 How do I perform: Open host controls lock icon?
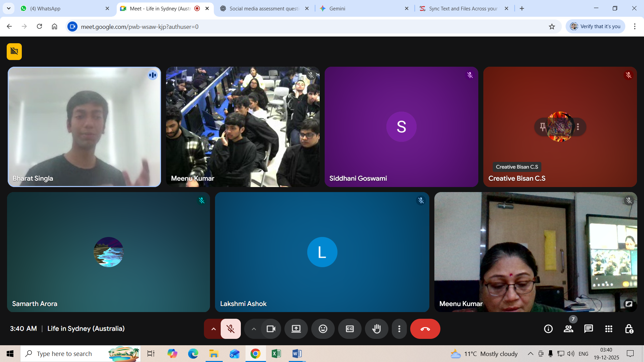[629, 329]
